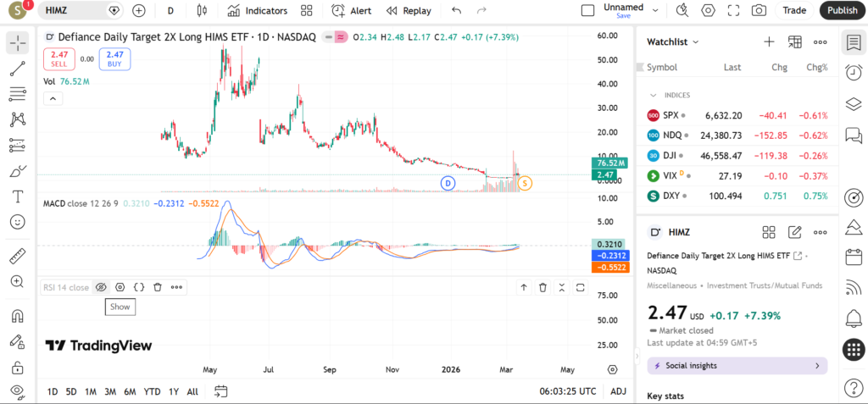Select the YTD time range tab

click(152, 391)
